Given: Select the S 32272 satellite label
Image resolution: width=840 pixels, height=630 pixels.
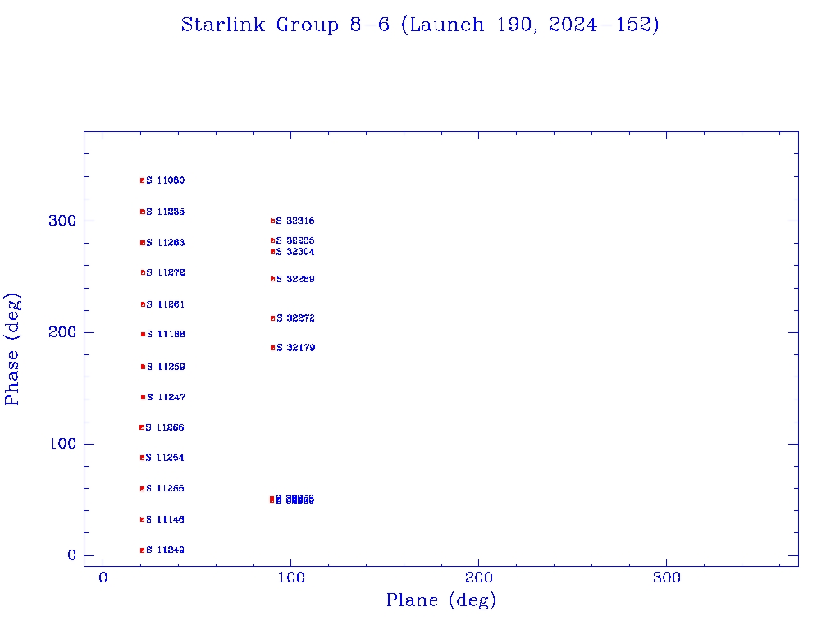Looking at the screenshot, I should (x=295, y=319).
